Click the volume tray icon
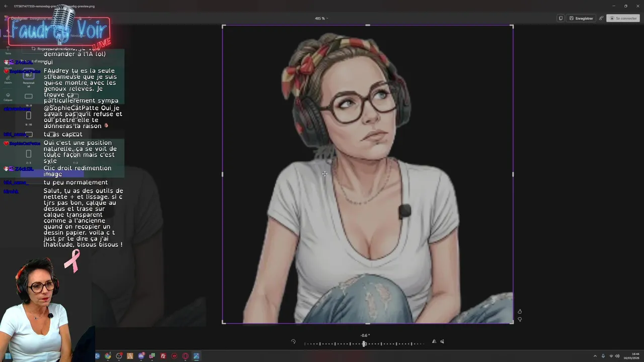Screen dimensions: 644x362 point(617,356)
